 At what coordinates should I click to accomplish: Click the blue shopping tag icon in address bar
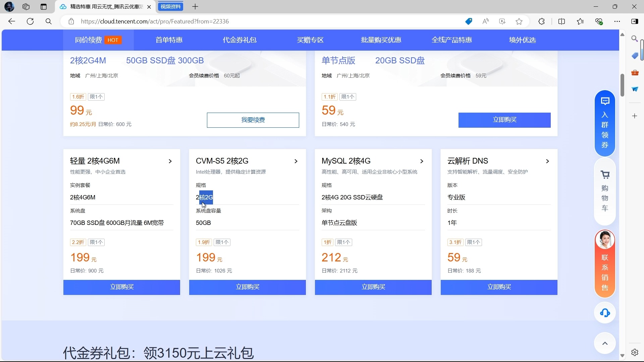tap(469, 21)
